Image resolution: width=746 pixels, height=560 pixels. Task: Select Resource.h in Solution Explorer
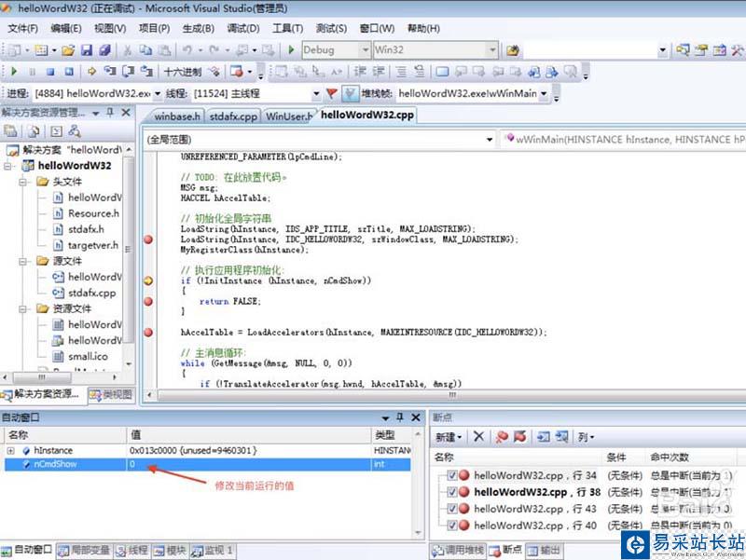click(x=93, y=213)
